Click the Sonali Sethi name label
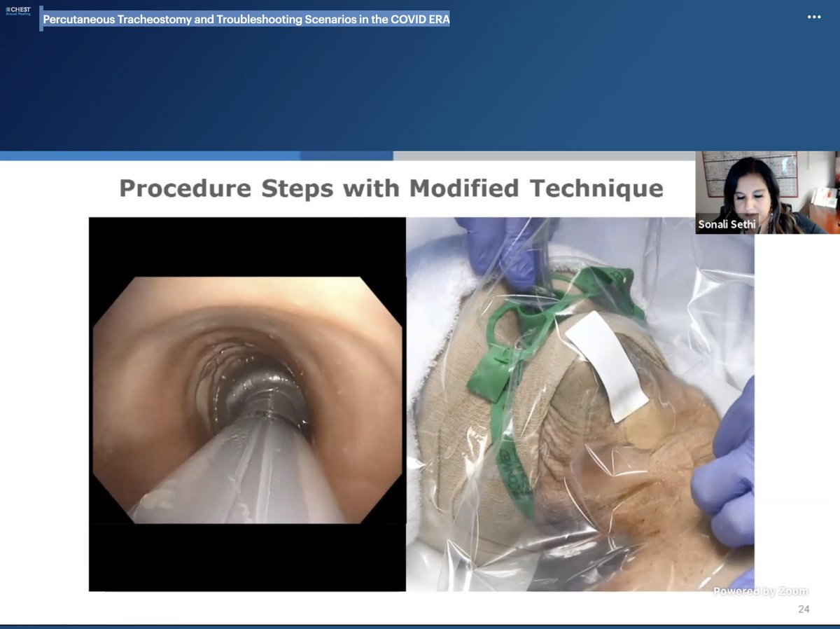This screenshot has height=629, width=840. point(727,225)
